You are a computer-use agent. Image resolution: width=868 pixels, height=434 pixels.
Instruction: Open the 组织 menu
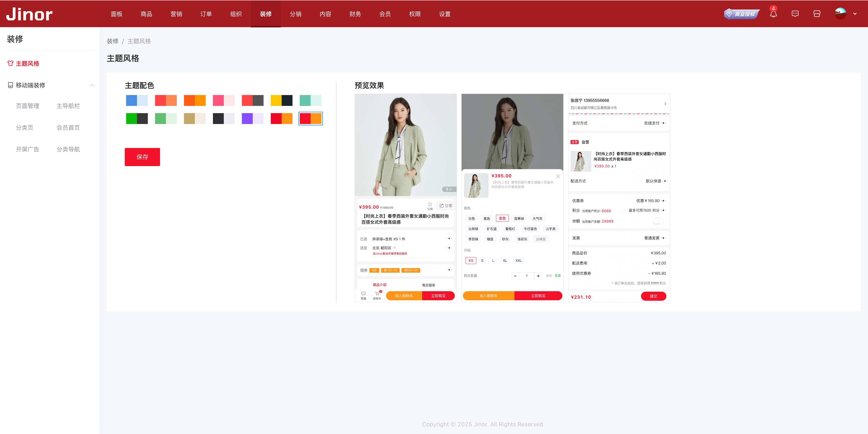click(236, 14)
